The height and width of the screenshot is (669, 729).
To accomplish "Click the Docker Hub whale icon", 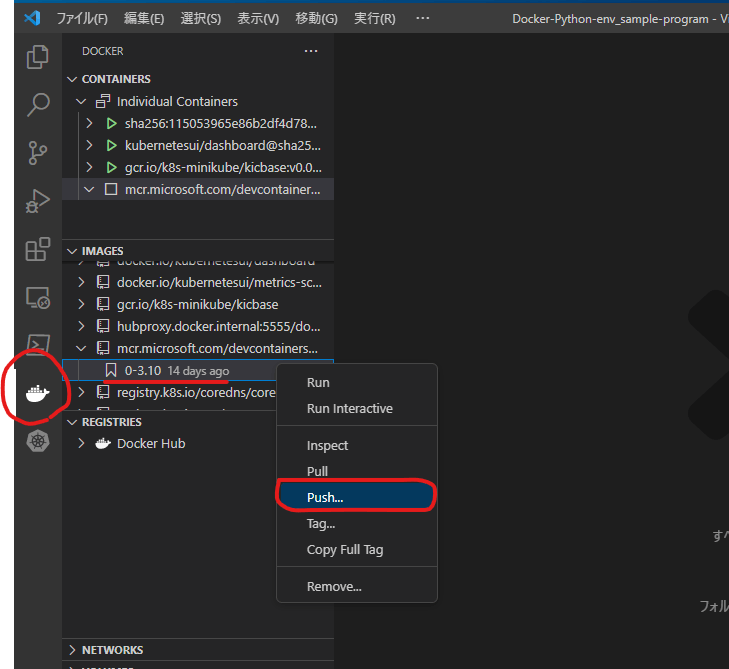I will [103, 444].
